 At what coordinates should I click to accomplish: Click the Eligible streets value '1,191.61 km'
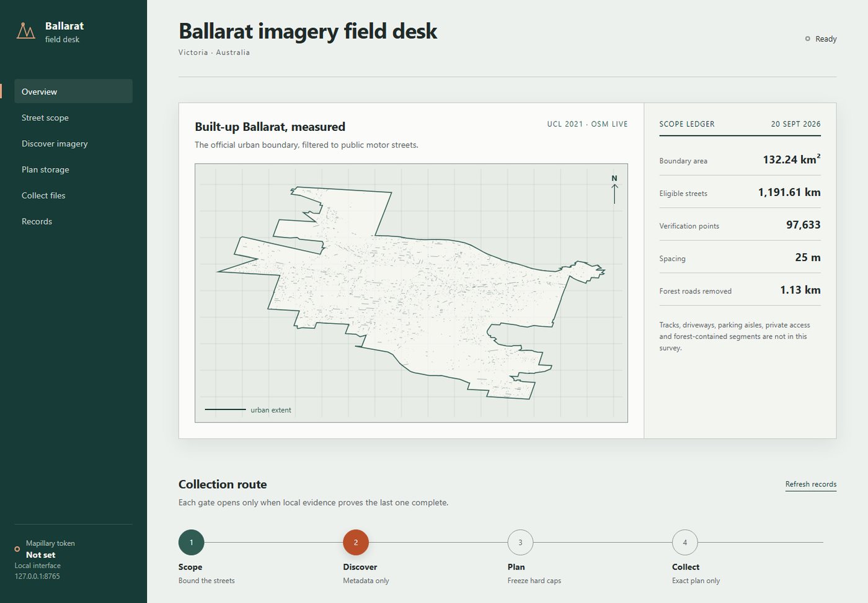(789, 192)
